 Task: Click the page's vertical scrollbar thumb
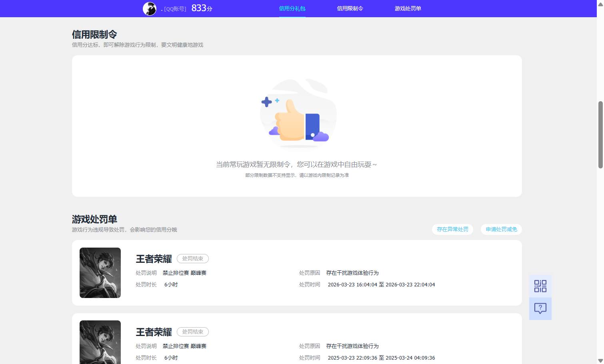pyautogui.click(x=600, y=134)
